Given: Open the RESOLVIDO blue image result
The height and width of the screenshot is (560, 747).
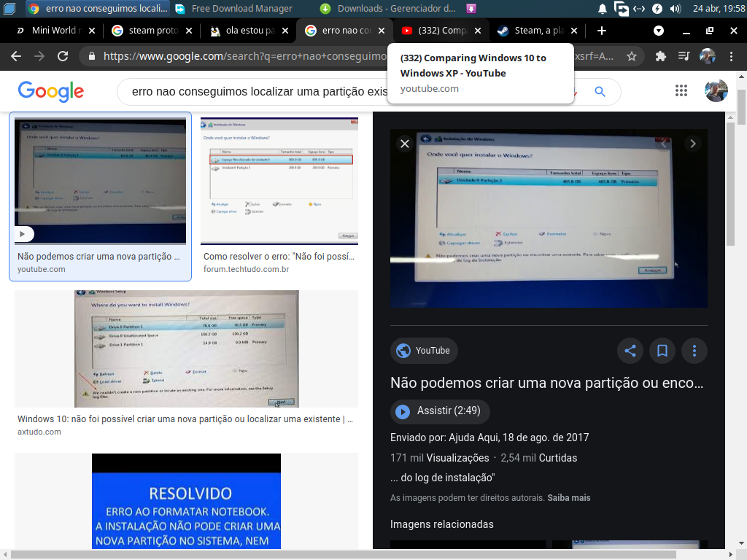Looking at the screenshot, I should pos(186,501).
